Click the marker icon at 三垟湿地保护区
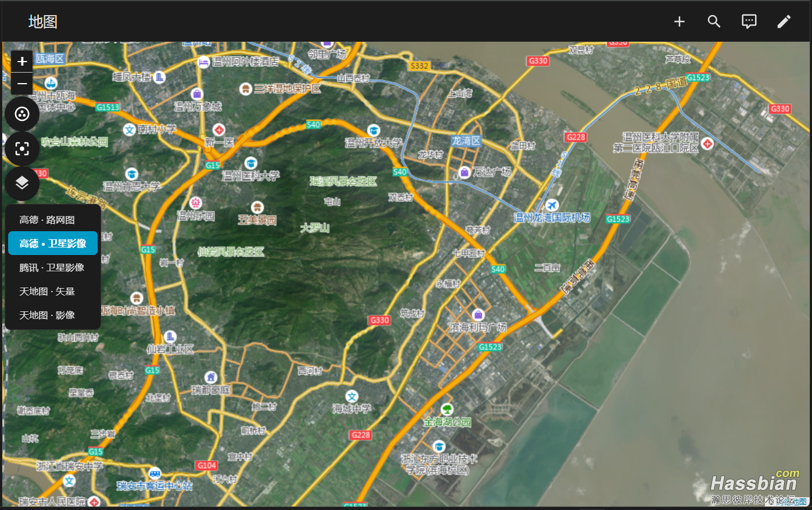The image size is (812, 510). [246, 88]
